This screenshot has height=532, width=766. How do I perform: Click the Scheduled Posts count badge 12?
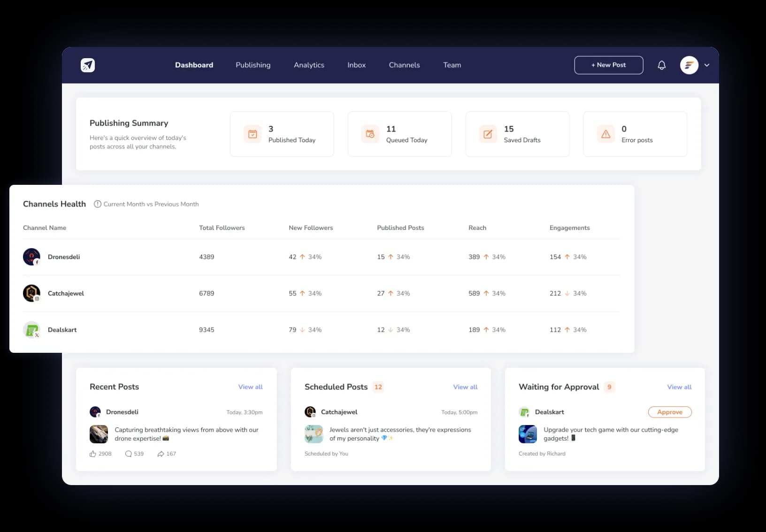point(378,387)
